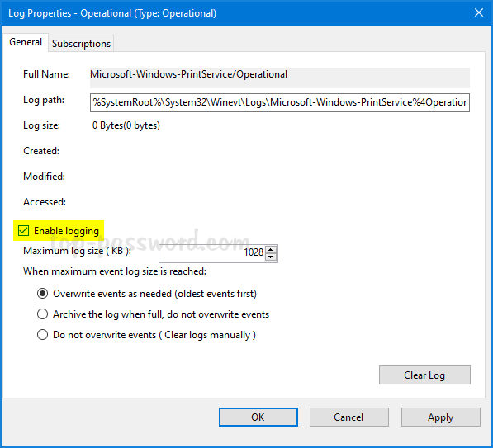Click the 'Created:' label

(41, 151)
